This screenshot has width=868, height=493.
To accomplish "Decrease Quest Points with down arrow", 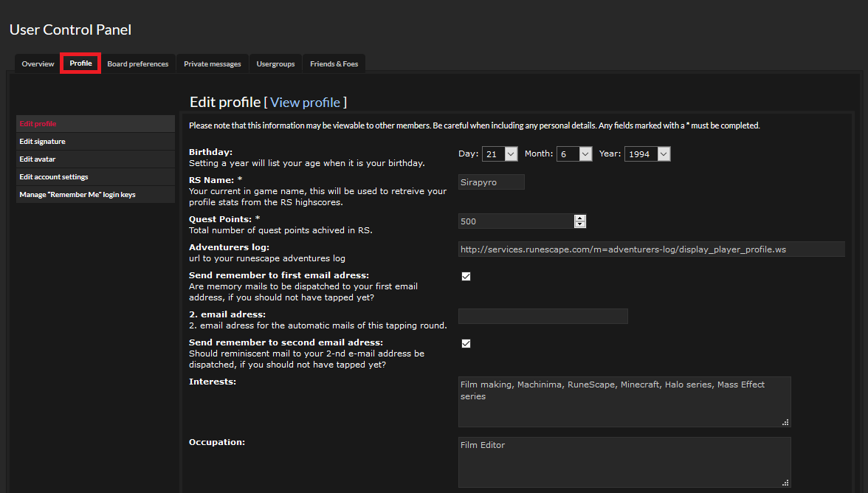I will pyautogui.click(x=579, y=224).
